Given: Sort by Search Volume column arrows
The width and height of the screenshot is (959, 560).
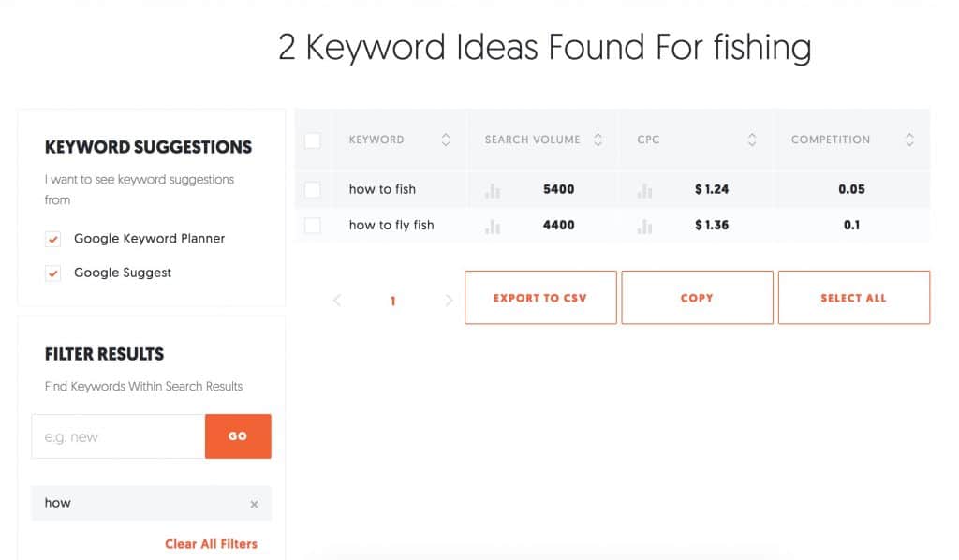Looking at the screenshot, I should coord(598,140).
